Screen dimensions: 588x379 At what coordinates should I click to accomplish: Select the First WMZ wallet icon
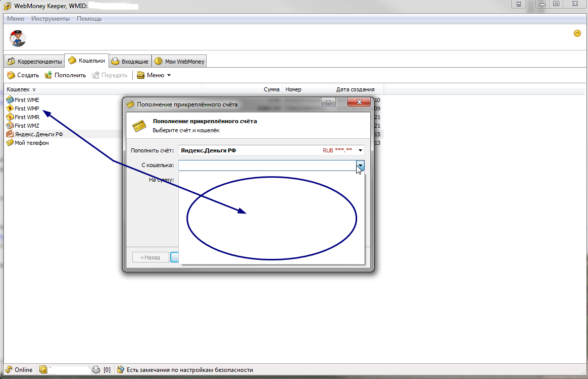tap(10, 126)
